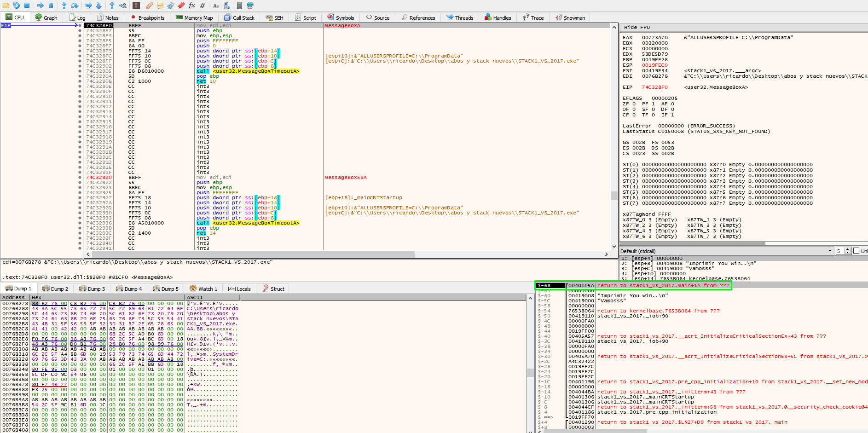Execute until return with the up arrow
The width and height of the screenshot is (868, 433).
click(112, 5)
